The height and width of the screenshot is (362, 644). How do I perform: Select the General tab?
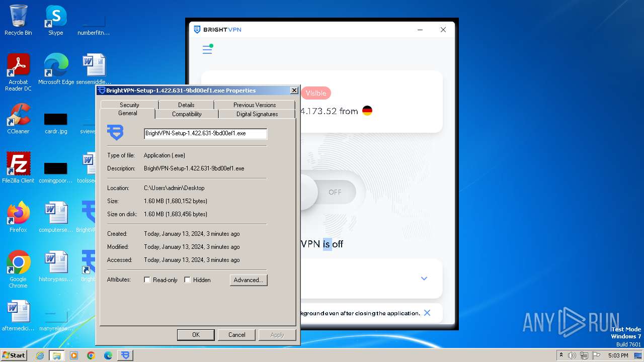(x=128, y=113)
